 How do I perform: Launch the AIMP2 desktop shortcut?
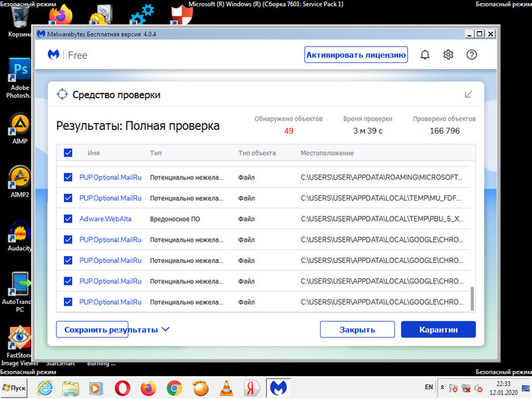point(19,182)
